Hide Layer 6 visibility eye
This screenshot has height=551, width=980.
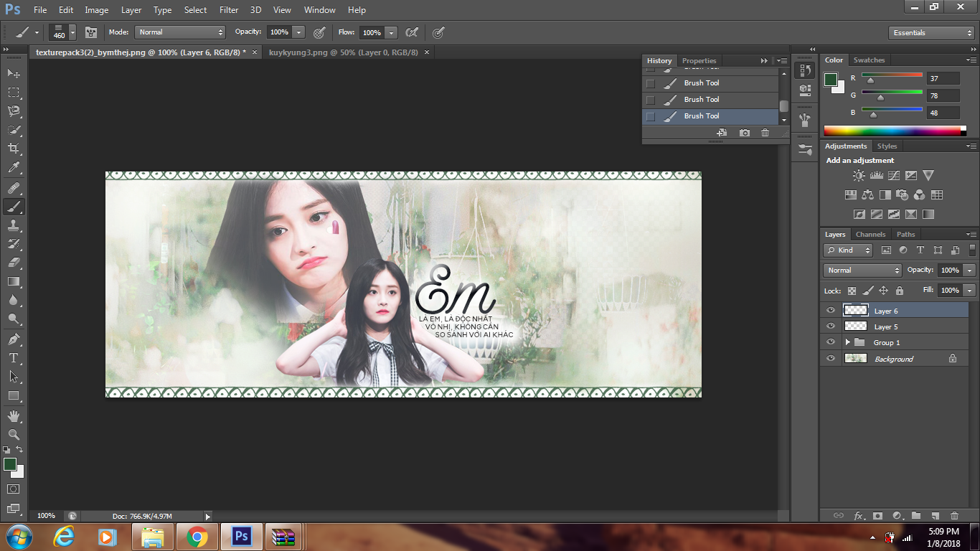[831, 311]
